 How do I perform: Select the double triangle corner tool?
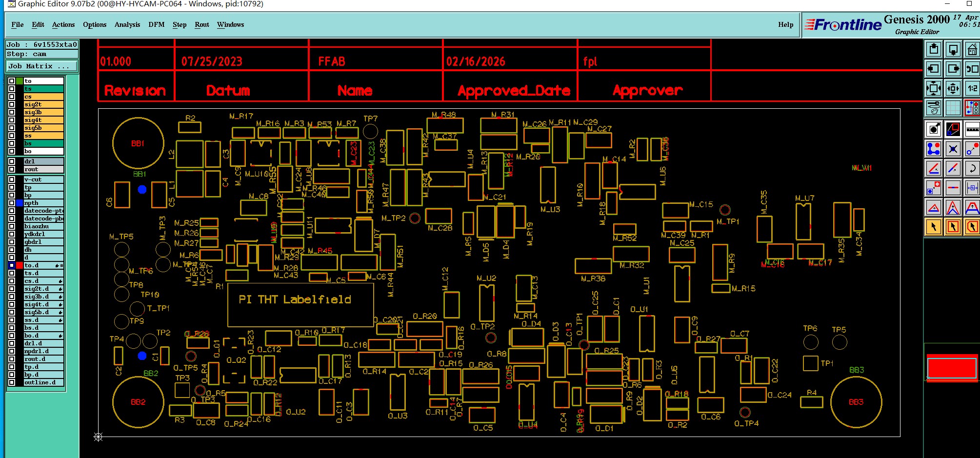(953, 207)
